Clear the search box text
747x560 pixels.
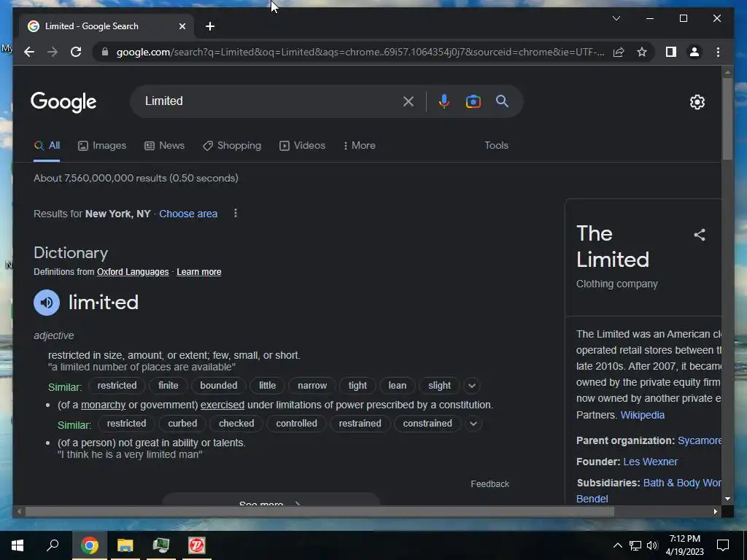409,101
